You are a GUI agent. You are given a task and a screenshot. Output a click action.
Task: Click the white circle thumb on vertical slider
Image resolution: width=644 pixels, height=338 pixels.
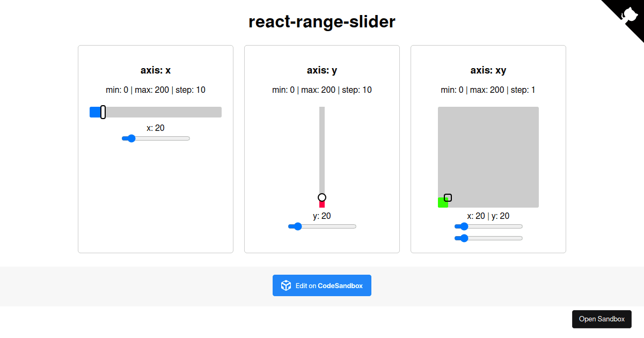(322, 197)
